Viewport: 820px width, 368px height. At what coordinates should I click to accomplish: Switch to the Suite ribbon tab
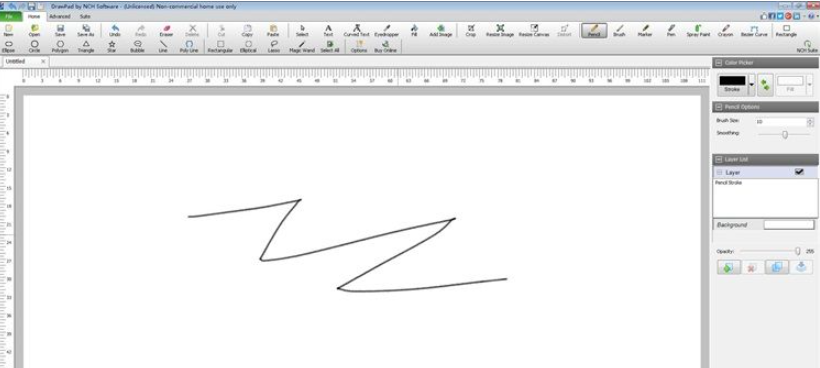(85, 16)
